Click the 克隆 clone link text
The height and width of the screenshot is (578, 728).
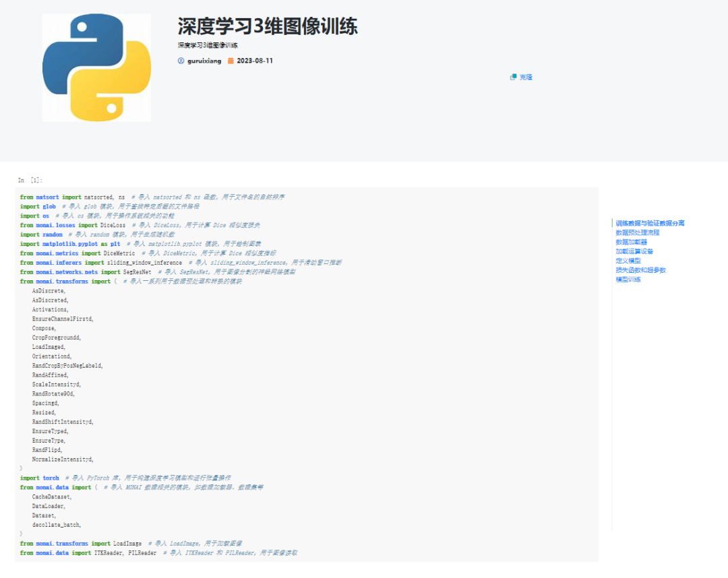526,77
